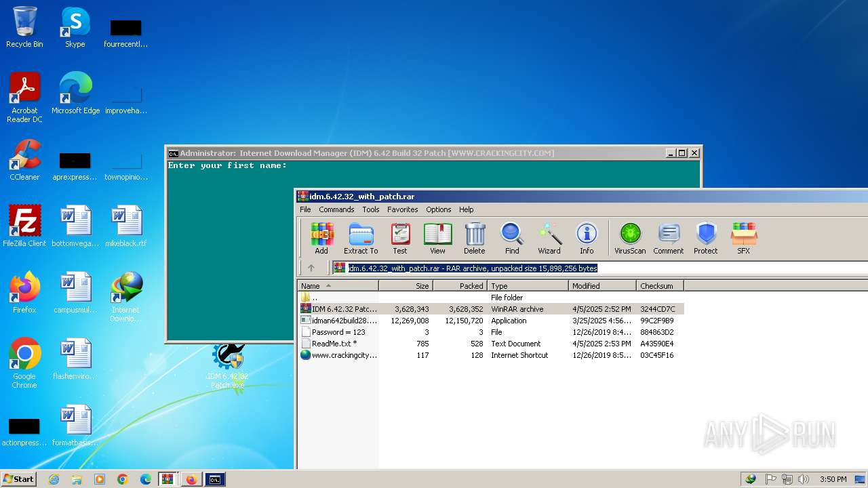
Task: Select the Google Chrome desktop icon
Action: [24, 363]
